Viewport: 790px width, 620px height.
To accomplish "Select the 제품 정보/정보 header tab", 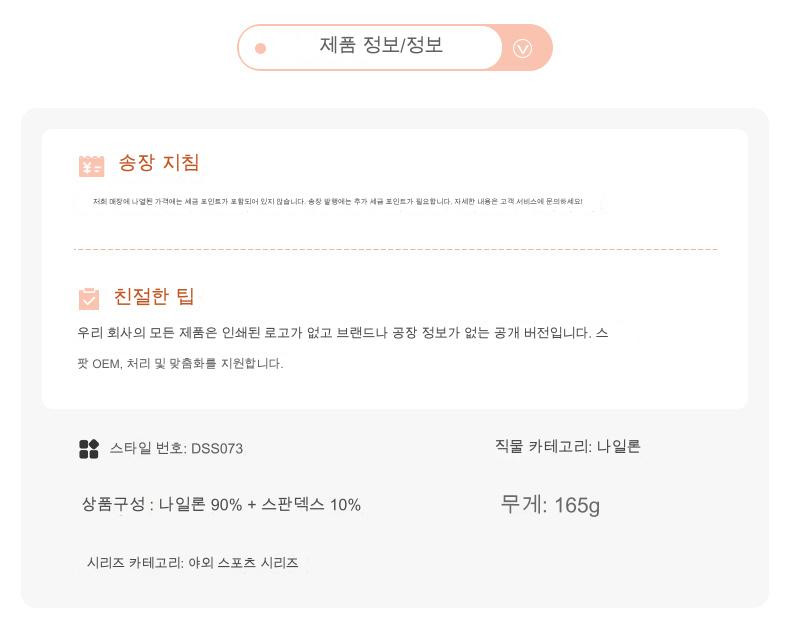I will click(381, 46).
